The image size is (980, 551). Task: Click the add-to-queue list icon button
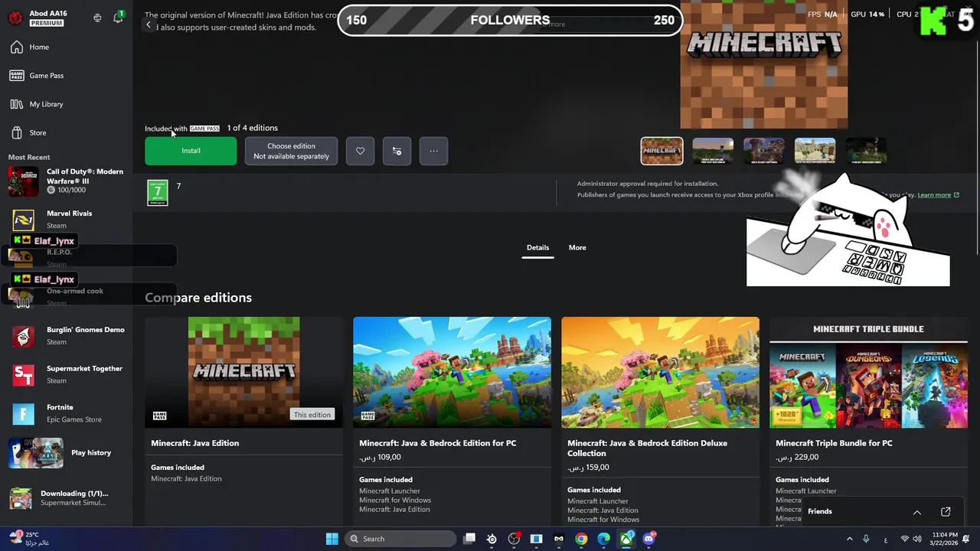click(397, 151)
